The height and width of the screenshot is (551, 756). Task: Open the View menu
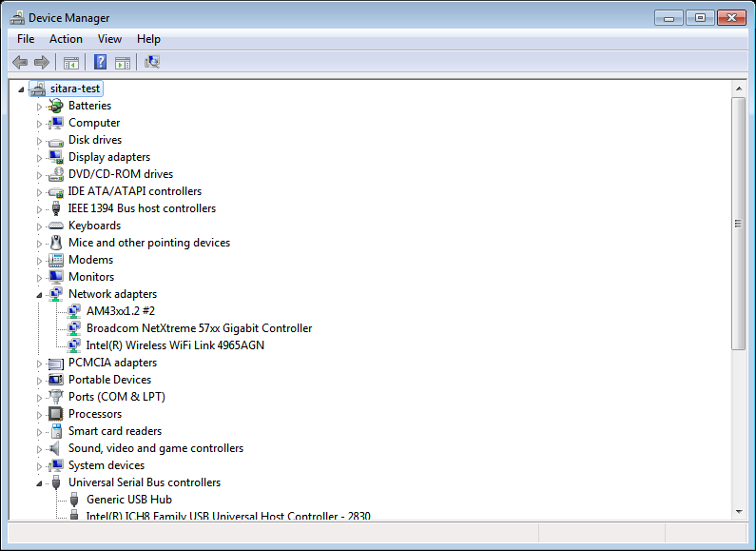(x=109, y=39)
